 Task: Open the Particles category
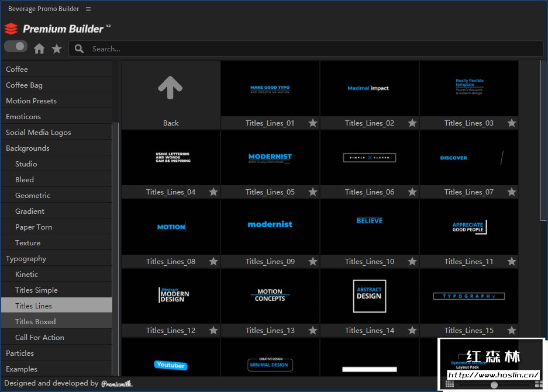click(57, 353)
